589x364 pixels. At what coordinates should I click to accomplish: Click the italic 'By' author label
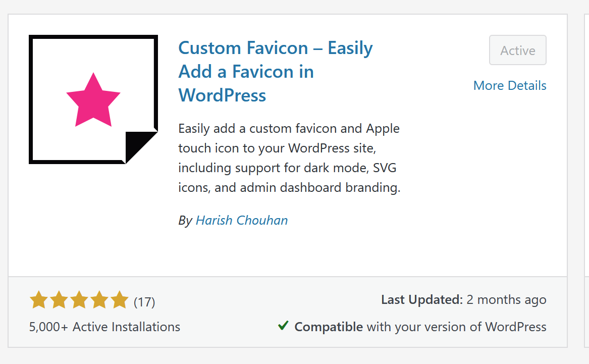point(185,221)
